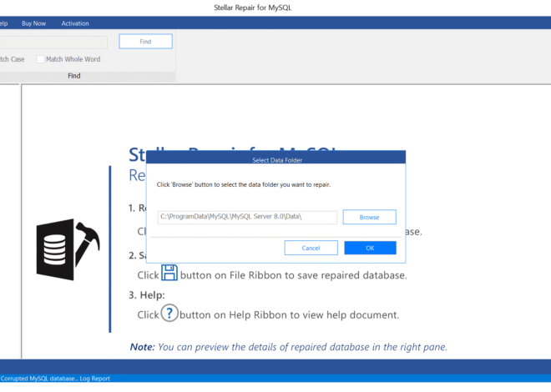The height and width of the screenshot is (392, 551).
Task: Click the Note about preview in right pane
Action: (x=289, y=347)
